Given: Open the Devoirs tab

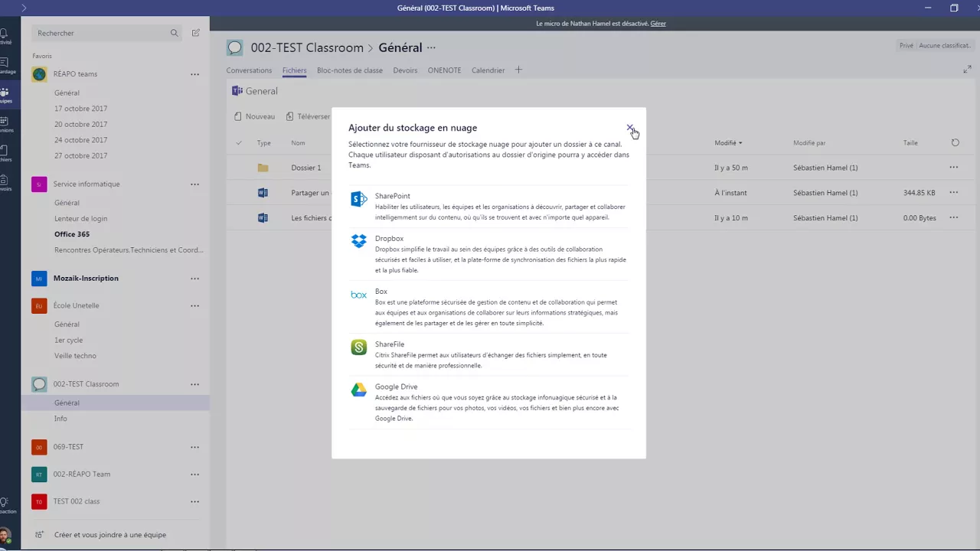Looking at the screenshot, I should tap(405, 70).
